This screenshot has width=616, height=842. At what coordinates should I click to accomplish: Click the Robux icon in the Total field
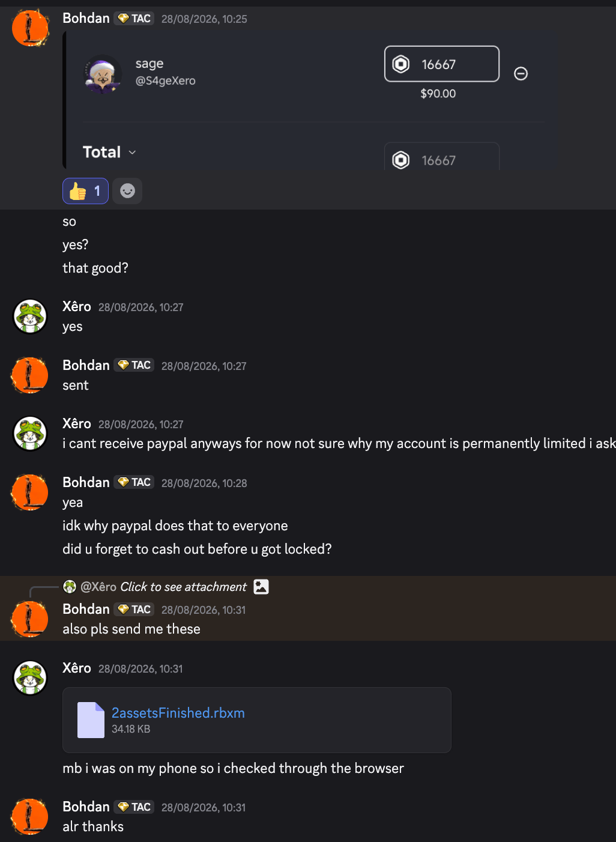coord(401,160)
